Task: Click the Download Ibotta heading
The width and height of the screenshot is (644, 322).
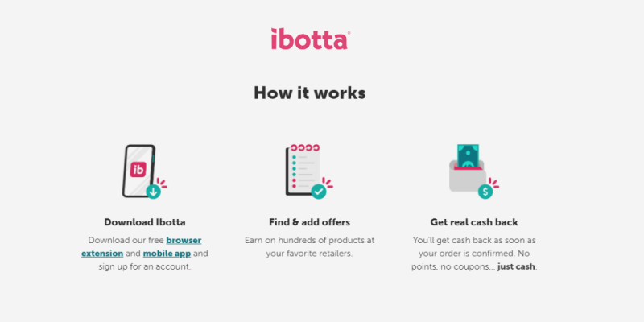Action: click(145, 222)
